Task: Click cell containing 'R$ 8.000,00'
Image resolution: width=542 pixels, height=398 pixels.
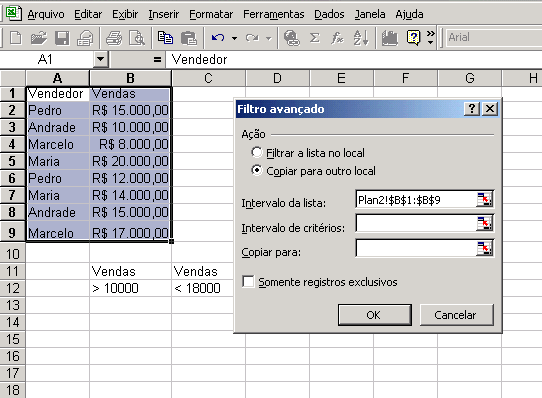Action: tap(130, 144)
